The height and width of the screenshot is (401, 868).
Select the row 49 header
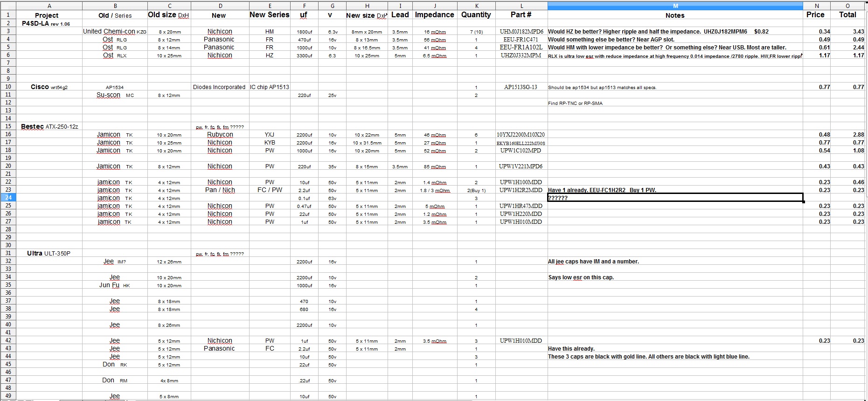point(8,396)
